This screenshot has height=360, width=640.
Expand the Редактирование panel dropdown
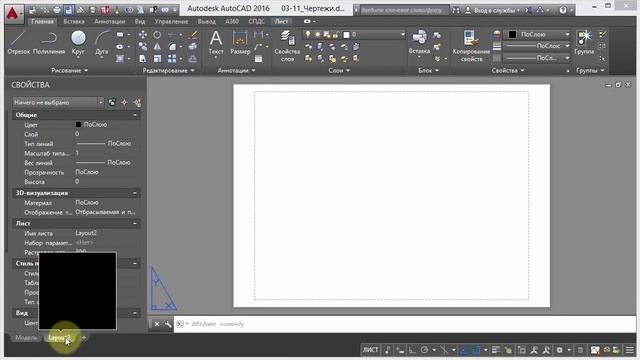tap(168, 71)
